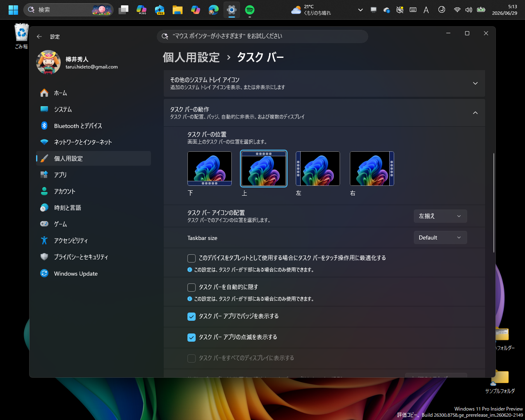Choose taskbar position 下 thumbnail
The width and height of the screenshot is (525, 420).
click(210, 169)
